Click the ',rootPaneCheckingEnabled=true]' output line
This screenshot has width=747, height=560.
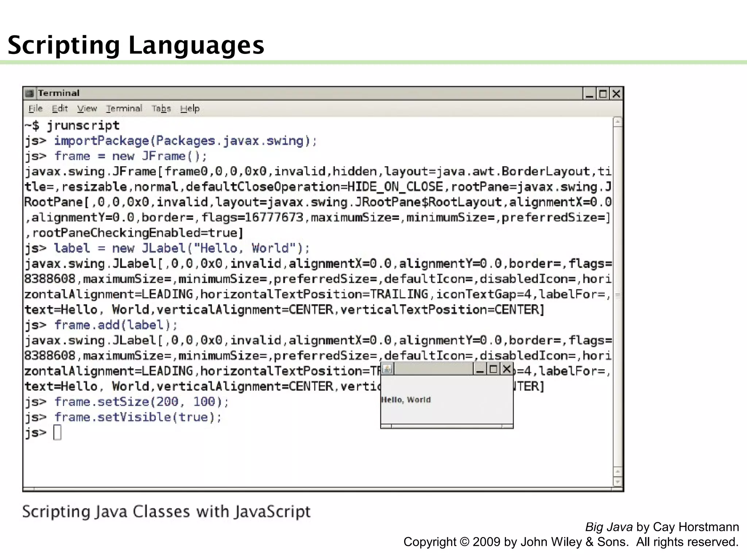(134, 233)
